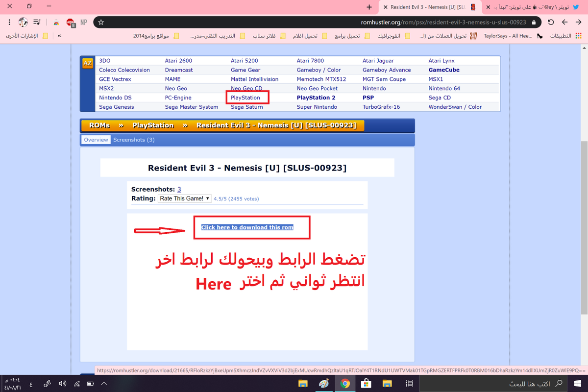Image resolution: width=588 pixels, height=392 pixels.
Task: Open the Chrome taskbar icon
Action: pos(345,383)
